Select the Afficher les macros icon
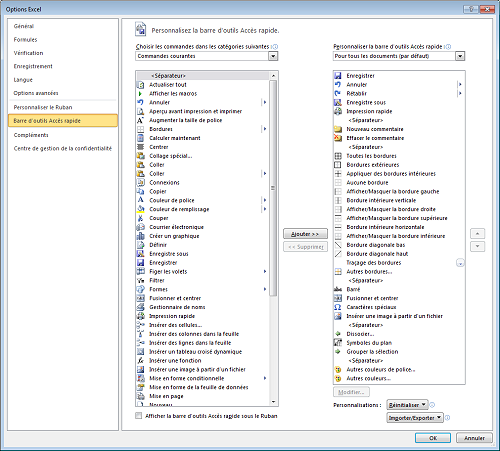The width and height of the screenshot is (500, 451). click(x=141, y=94)
